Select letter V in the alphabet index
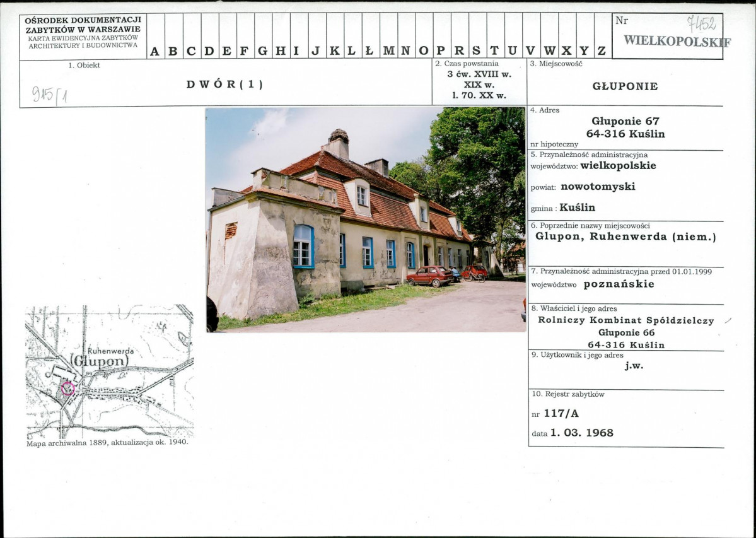Screen dimensions: 756x538 [530, 51]
